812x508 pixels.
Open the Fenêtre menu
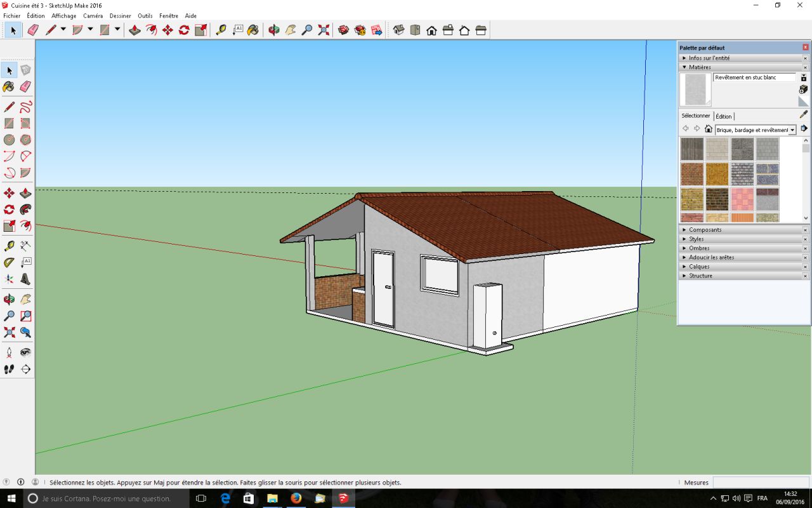[169, 16]
